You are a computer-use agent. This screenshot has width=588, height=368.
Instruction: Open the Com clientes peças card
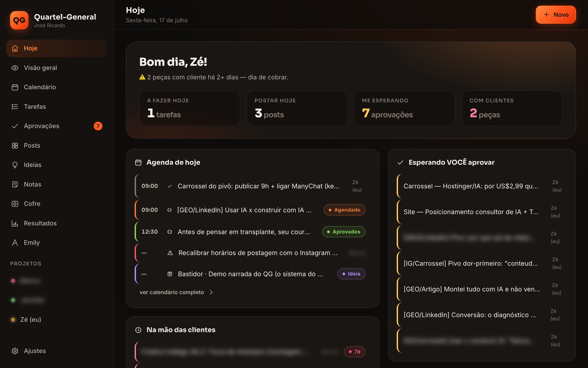point(512,108)
